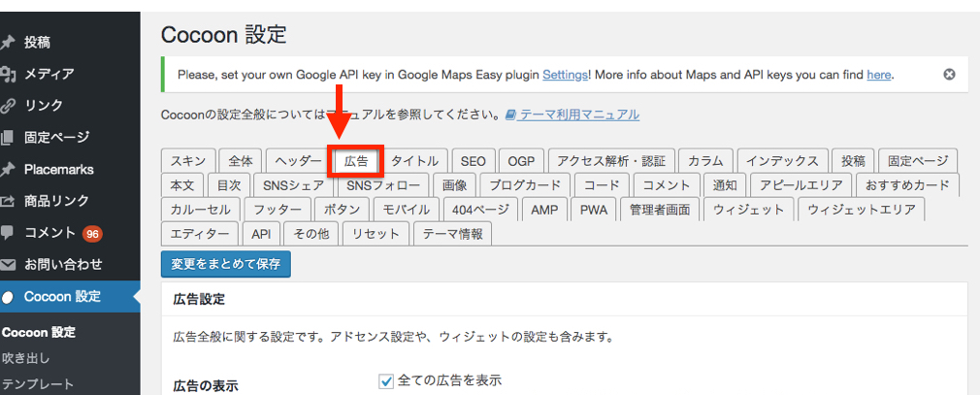
Task: Click the pages icon beside 固定ページ
Action: [8, 138]
